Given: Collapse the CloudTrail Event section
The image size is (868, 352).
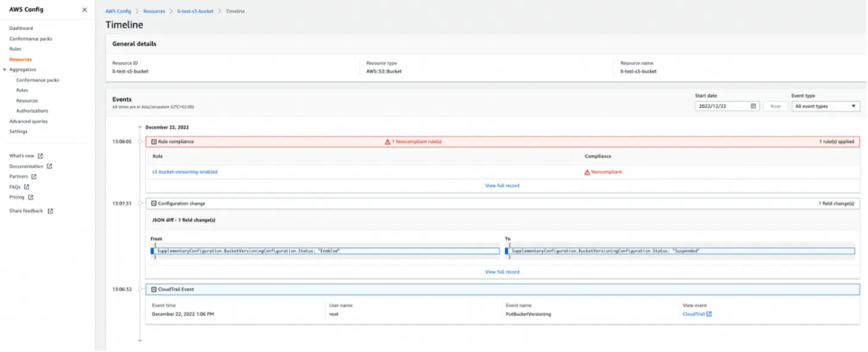Looking at the screenshot, I should (x=153, y=289).
